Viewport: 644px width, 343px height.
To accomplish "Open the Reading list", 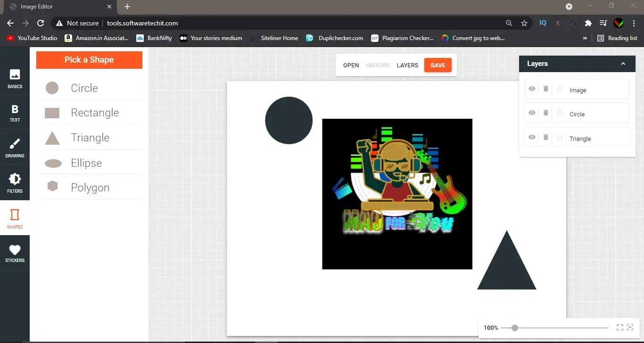I will click(x=617, y=38).
